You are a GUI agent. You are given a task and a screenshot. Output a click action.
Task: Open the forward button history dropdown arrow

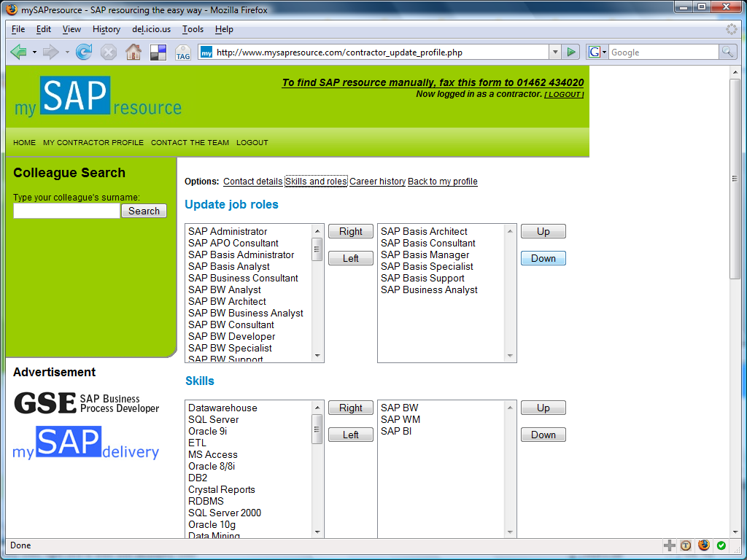67,52
